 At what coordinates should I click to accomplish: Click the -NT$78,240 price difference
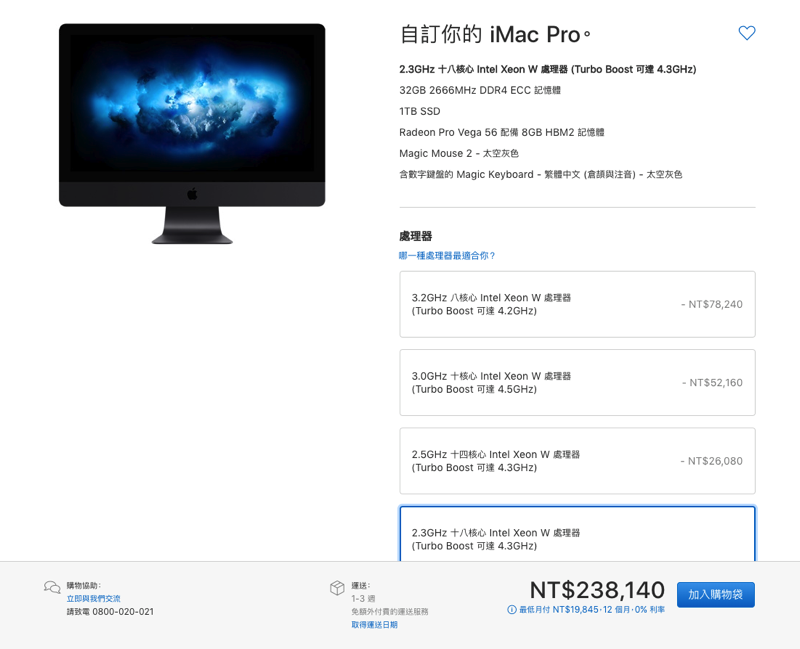pyautogui.click(x=712, y=304)
